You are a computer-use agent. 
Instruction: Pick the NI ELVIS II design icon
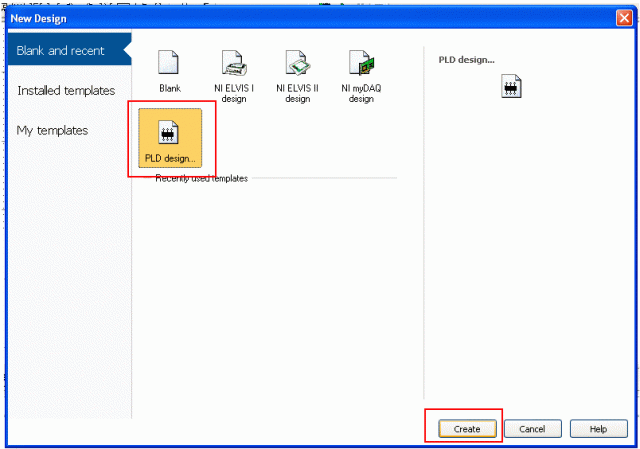(298, 63)
